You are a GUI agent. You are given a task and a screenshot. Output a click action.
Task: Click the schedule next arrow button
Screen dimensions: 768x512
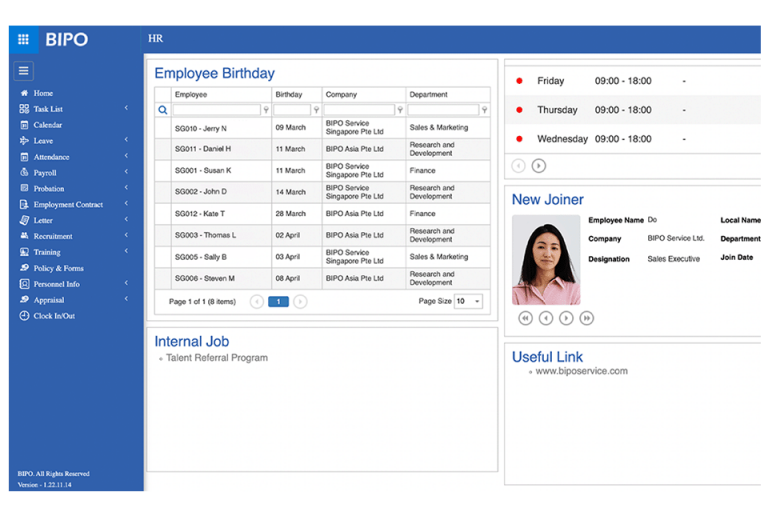click(x=539, y=166)
